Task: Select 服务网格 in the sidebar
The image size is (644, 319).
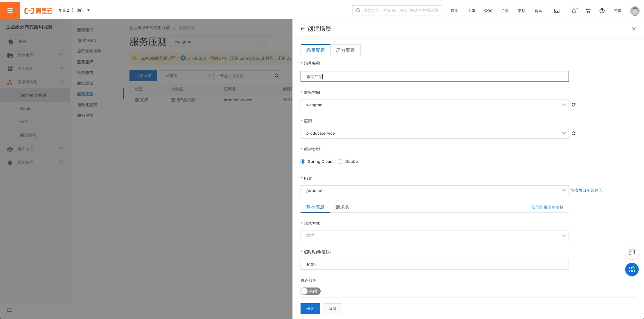Action: click(x=28, y=135)
